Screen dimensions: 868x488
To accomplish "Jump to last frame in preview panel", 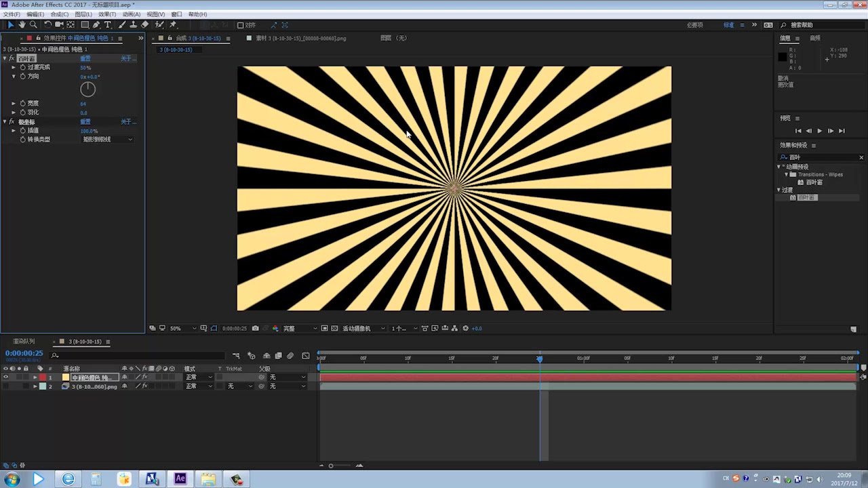I will tap(842, 131).
